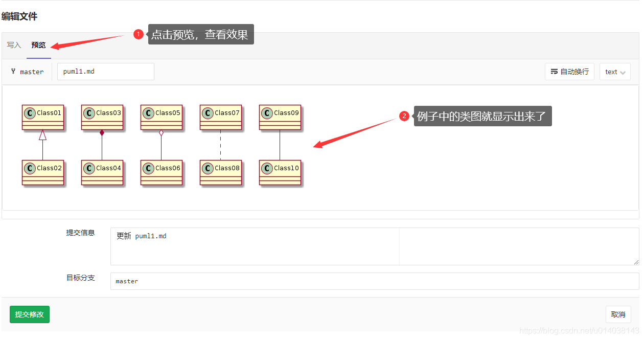Select Class08 box in diagram
This screenshot has width=644, height=340.
coord(221,172)
